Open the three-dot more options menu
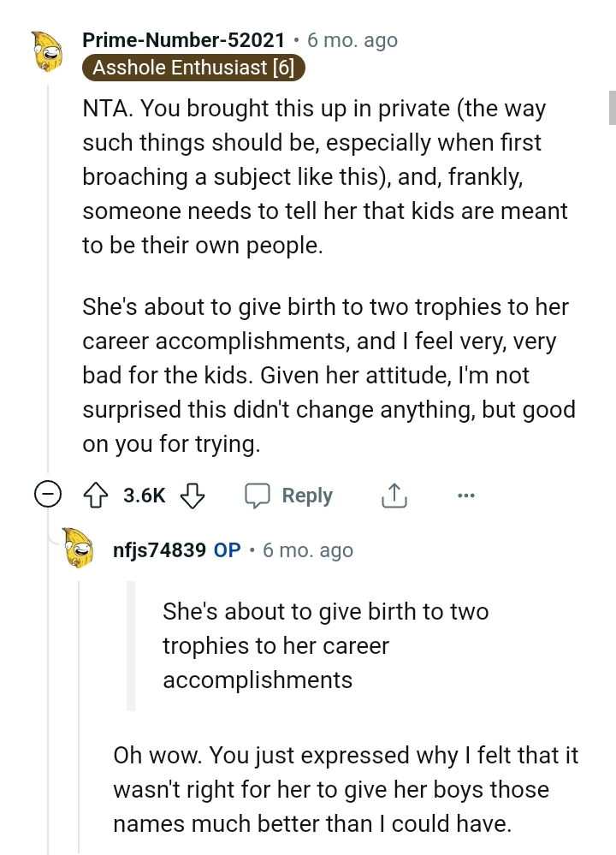Image resolution: width=616 pixels, height=855 pixels. [465, 496]
